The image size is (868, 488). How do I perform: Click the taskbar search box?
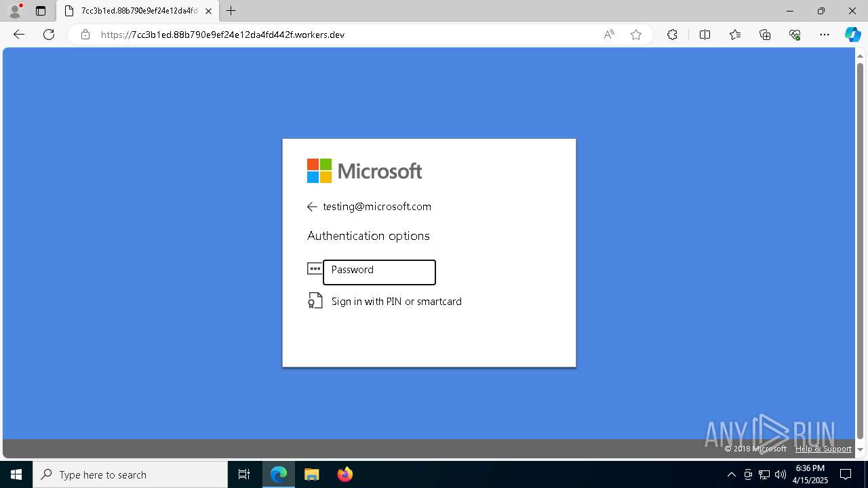(x=130, y=474)
